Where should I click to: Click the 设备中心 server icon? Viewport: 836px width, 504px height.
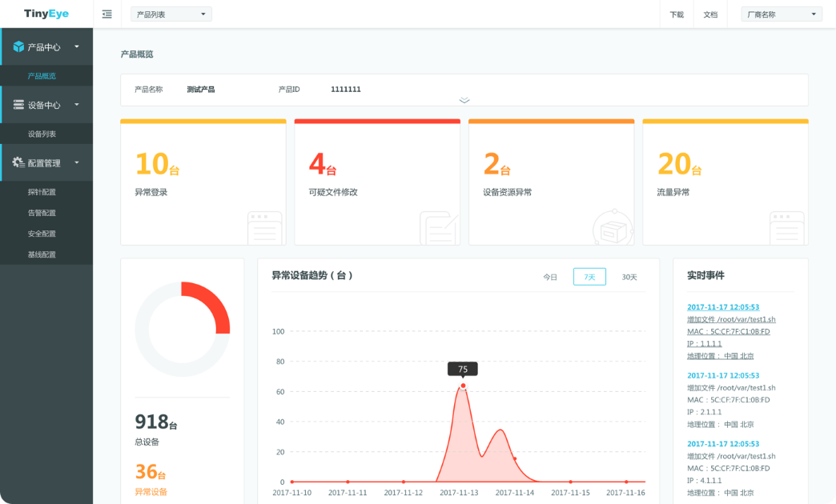[18, 105]
